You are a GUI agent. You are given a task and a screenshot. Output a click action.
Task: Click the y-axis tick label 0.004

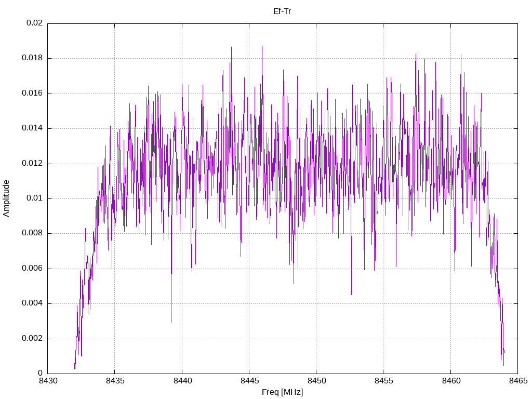[x=32, y=303]
